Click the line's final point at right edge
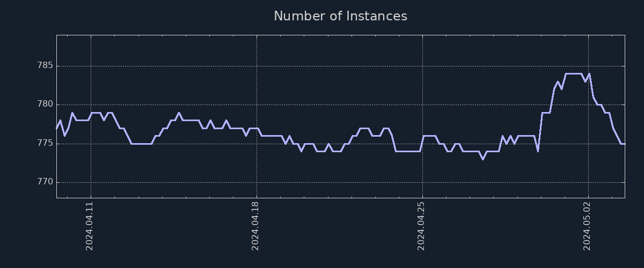 coord(624,144)
